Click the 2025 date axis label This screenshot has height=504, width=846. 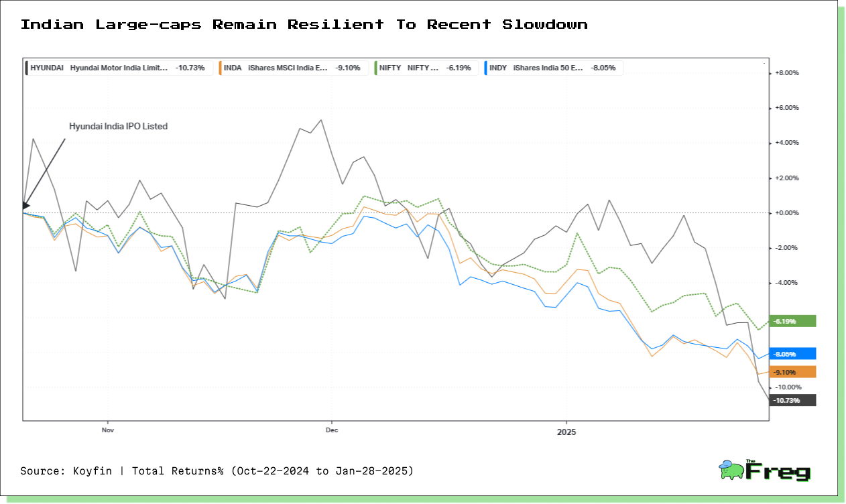pyautogui.click(x=566, y=432)
